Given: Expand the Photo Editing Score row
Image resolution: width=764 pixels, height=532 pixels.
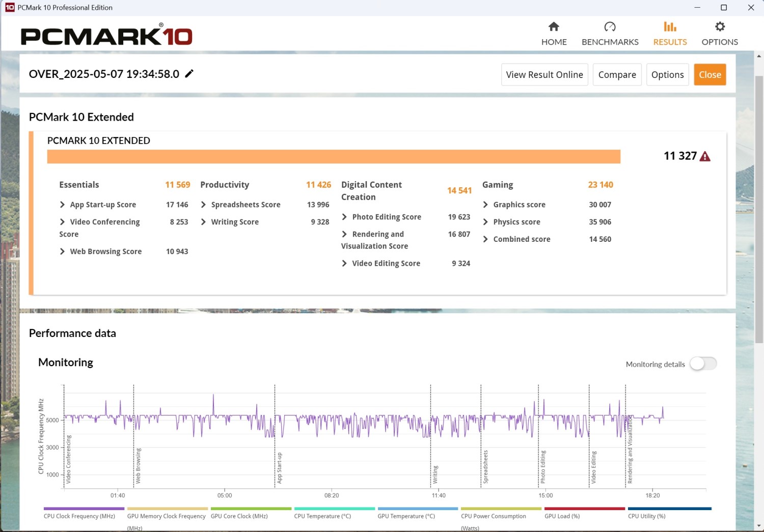Looking at the screenshot, I should point(345,217).
